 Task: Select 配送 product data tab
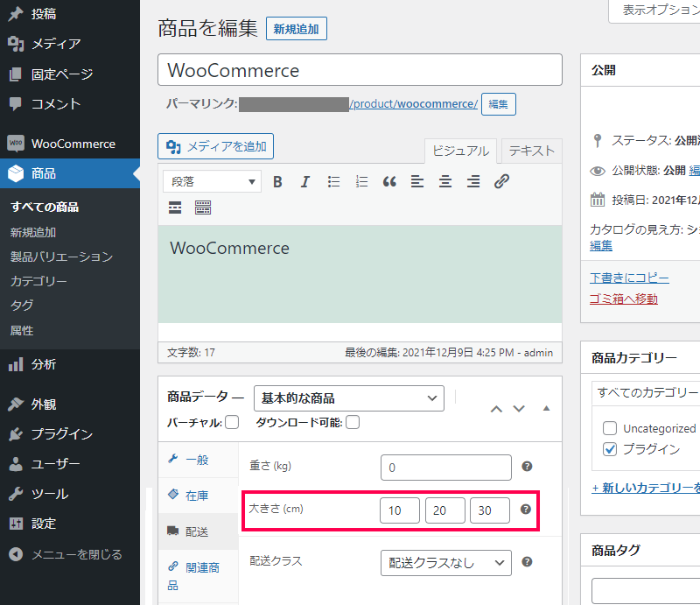coord(199,531)
